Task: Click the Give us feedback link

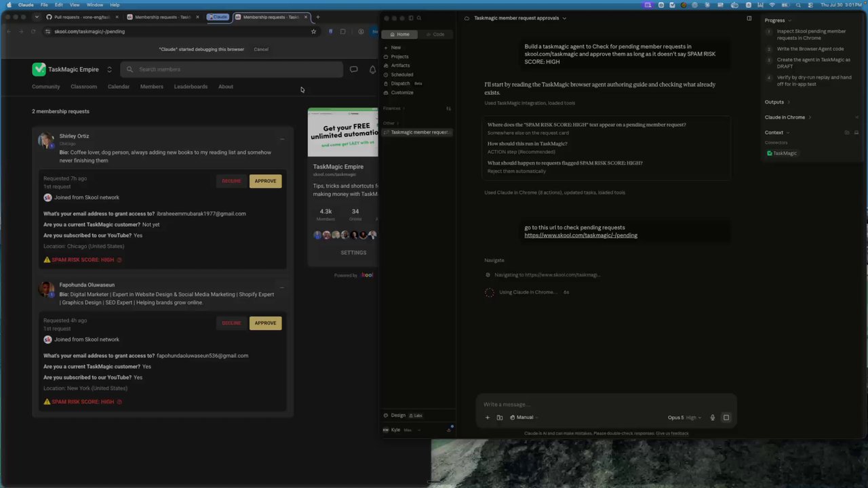Action: 672,433
